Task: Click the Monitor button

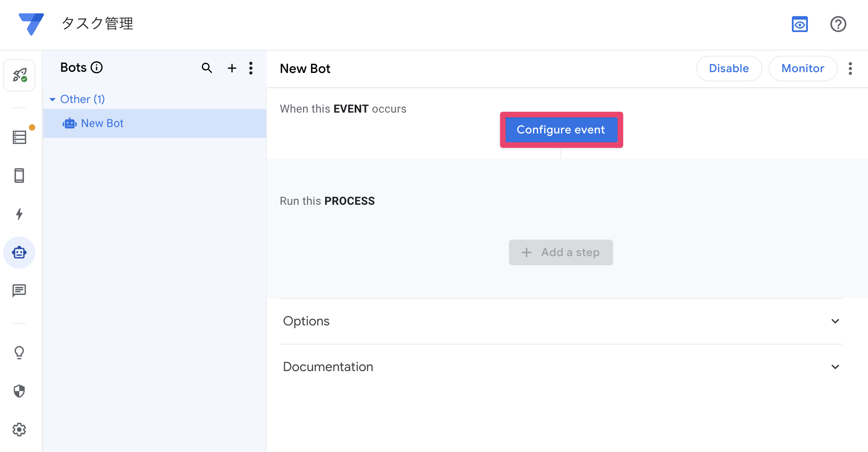Action: point(803,69)
